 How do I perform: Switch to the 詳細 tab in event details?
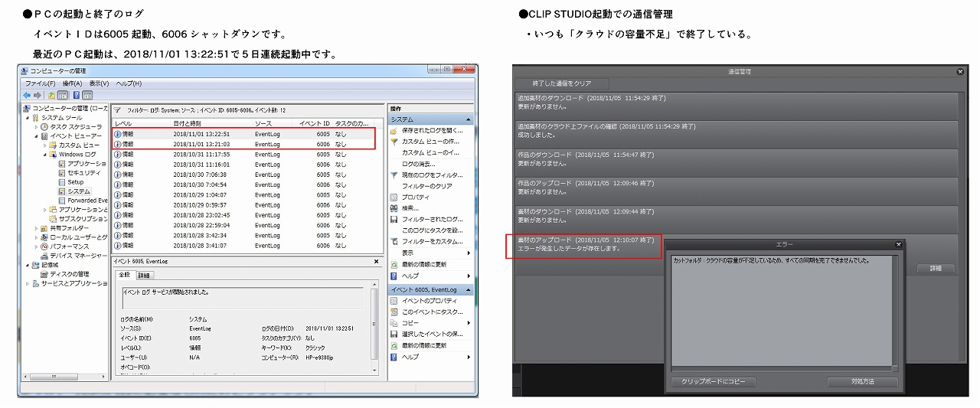[144, 276]
